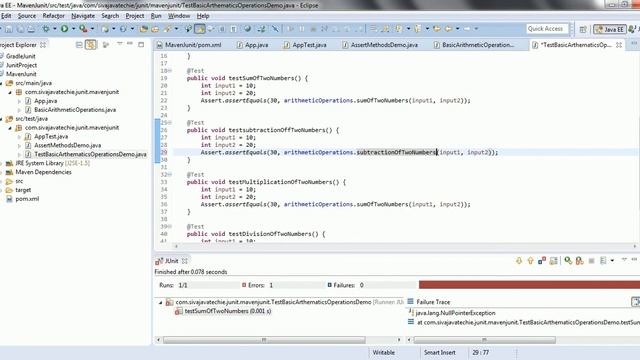Open Project Explorer View Menu triangle
Image resolution: width=640 pixels, height=360 pixels.
click(120, 44)
